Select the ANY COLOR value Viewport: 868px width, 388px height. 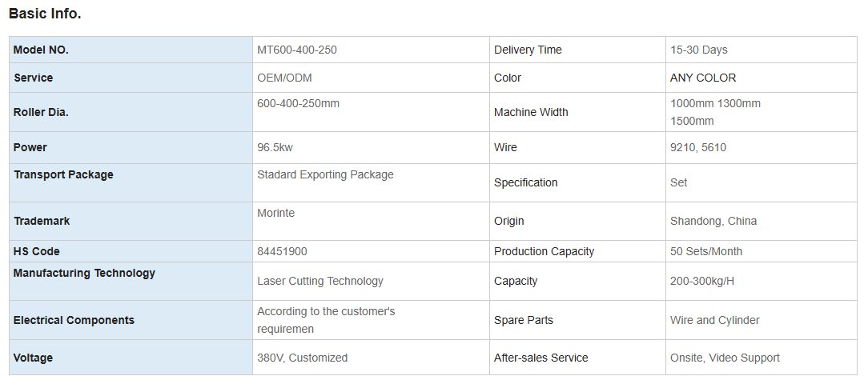(x=702, y=78)
